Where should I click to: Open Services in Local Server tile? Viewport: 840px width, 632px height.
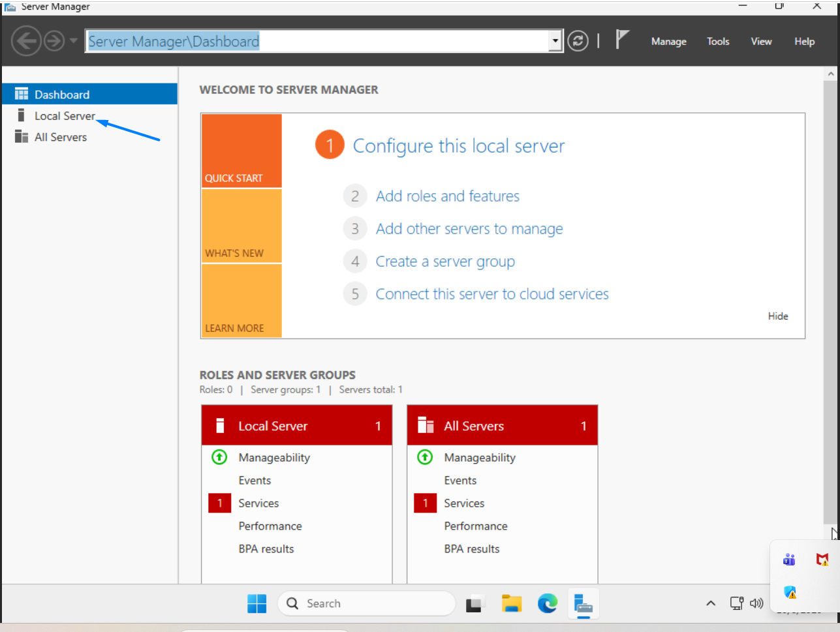[x=258, y=503]
